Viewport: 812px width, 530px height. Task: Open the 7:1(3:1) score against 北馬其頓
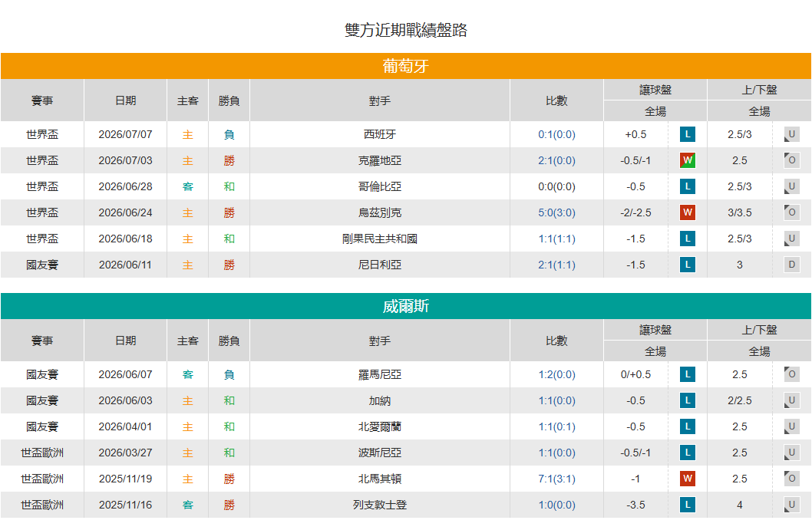click(x=556, y=479)
